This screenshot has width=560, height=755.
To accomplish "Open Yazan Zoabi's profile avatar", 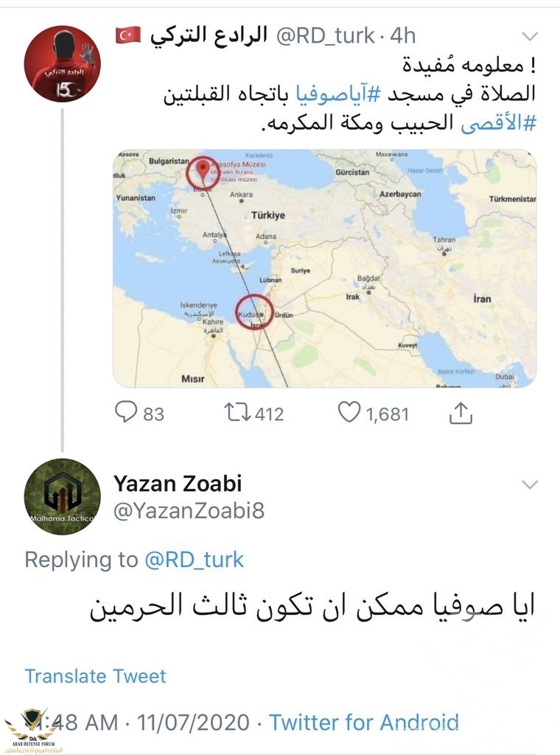I will [x=63, y=495].
